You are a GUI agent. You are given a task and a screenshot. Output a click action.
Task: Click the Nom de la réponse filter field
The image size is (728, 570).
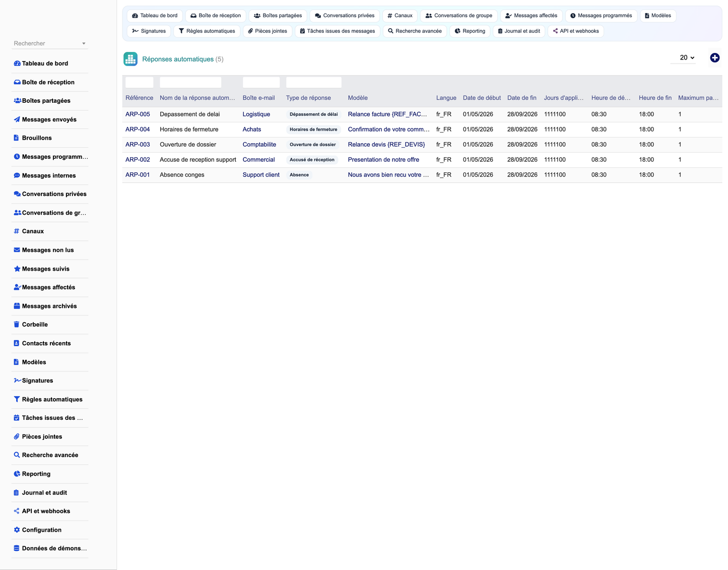[190, 83]
